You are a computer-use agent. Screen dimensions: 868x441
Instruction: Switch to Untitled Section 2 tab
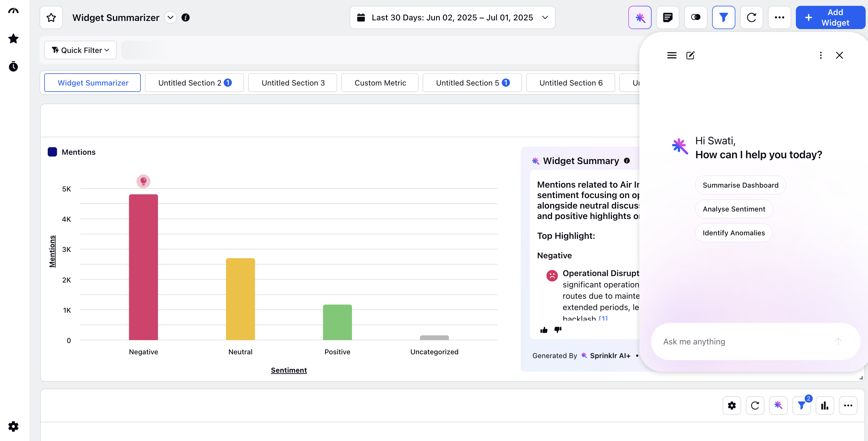click(194, 83)
